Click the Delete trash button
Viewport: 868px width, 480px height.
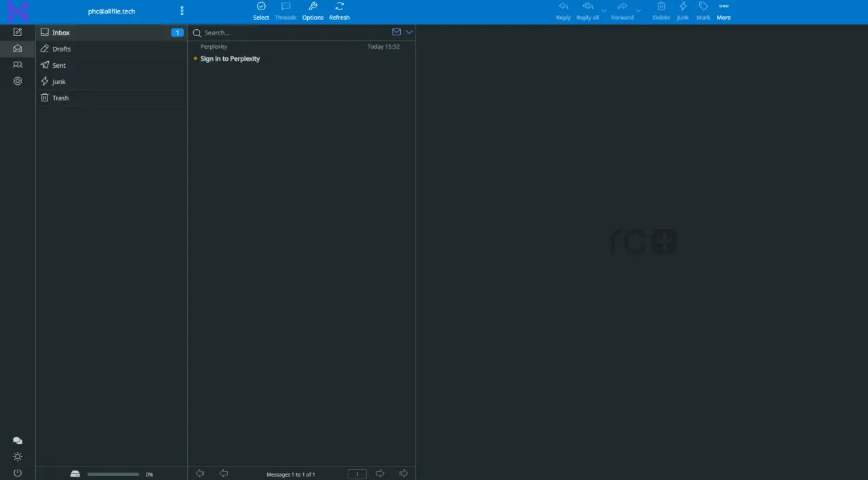pyautogui.click(x=661, y=11)
